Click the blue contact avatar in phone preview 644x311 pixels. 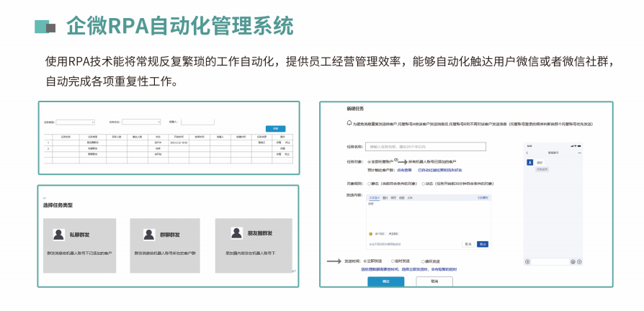(x=529, y=162)
